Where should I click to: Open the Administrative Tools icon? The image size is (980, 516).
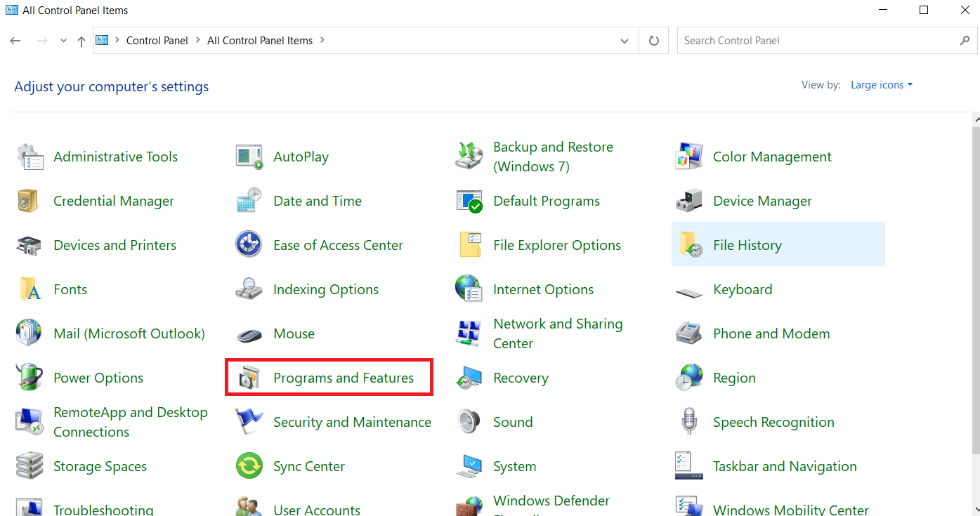pyautogui.click(x=30, y=157)
